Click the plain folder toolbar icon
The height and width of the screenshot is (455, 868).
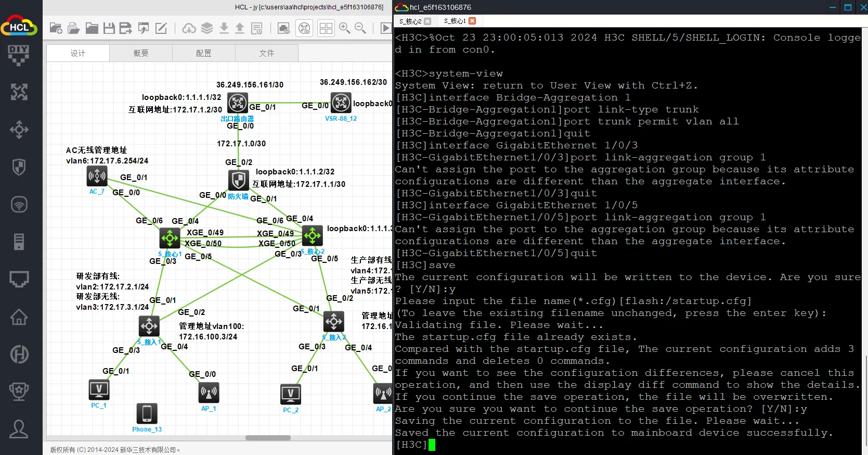(92, 28)
